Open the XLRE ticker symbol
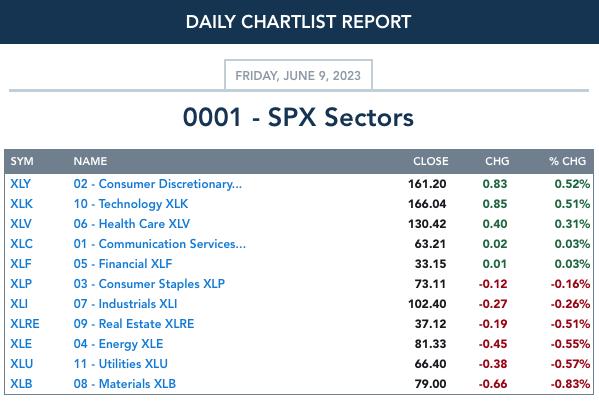The width and height of the screenshot is (599, 401). (25, 324)
